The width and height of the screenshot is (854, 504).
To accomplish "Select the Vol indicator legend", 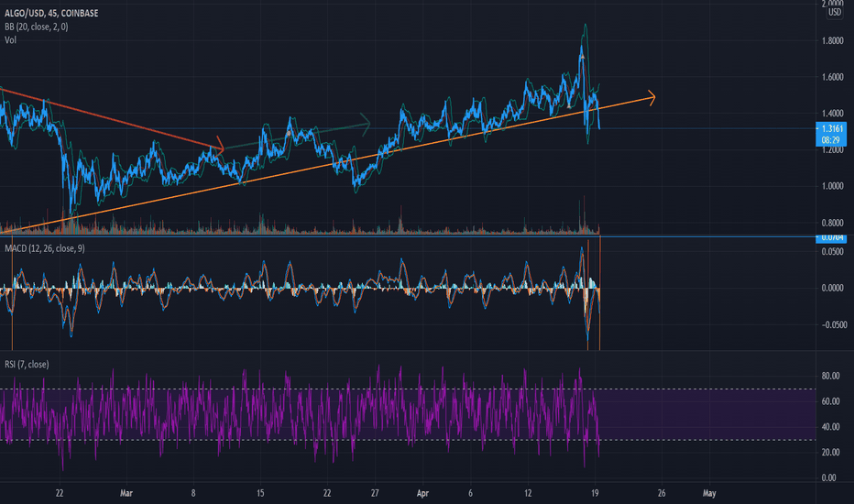I will pos(10,39).
